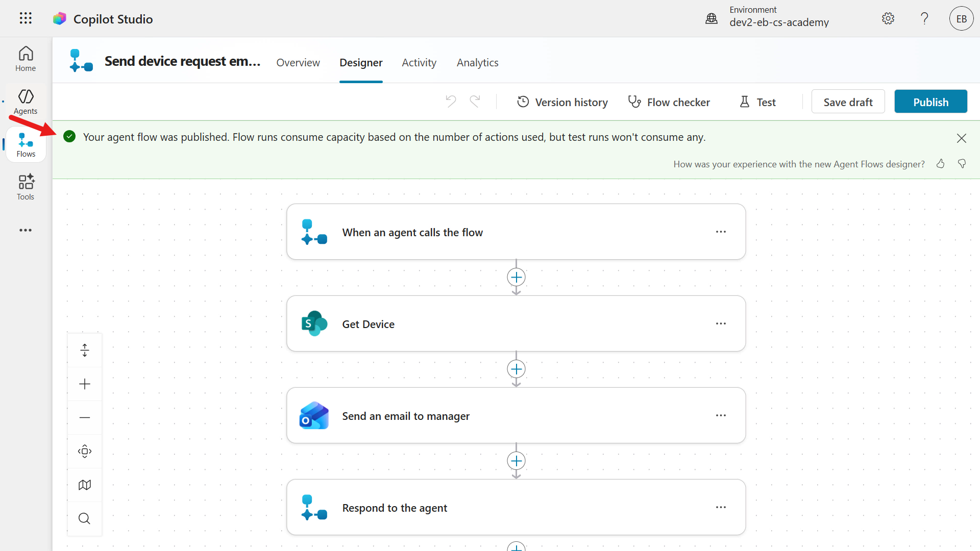Click the thumbs down feedback icon
This screenshot has height=551, width=980.
pyautogui.click(x=962, y=164)
